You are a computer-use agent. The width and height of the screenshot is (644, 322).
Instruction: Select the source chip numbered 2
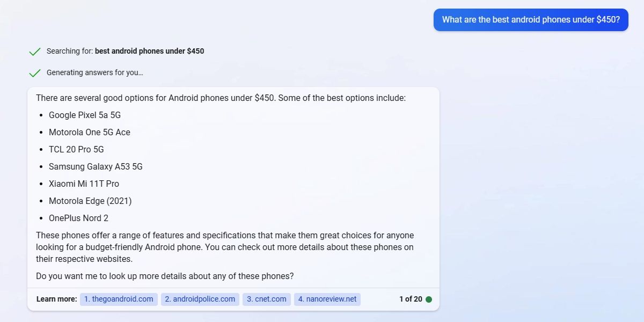(x=200, y=299)
